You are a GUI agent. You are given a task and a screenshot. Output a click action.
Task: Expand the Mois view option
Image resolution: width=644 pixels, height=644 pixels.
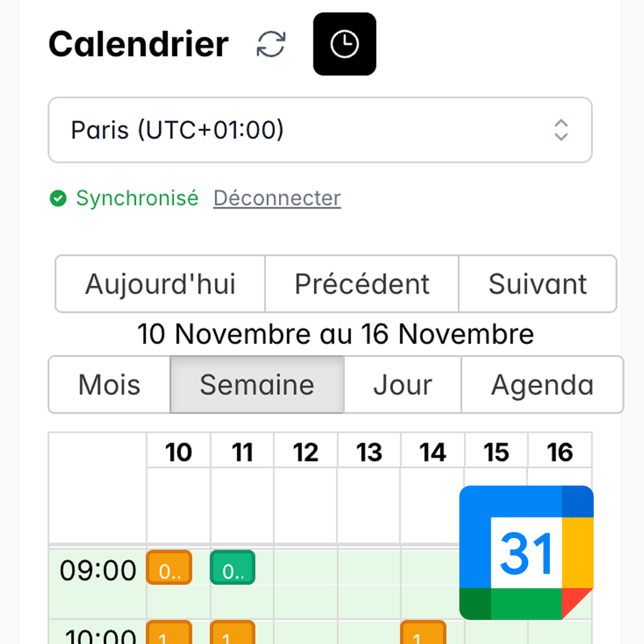[109, 385]
